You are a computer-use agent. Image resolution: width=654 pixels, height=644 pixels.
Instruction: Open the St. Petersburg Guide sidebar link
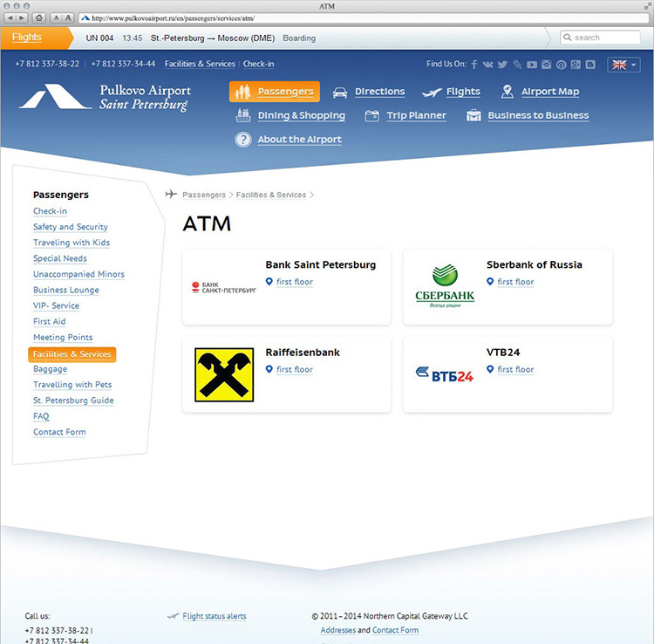pos(73,401)
